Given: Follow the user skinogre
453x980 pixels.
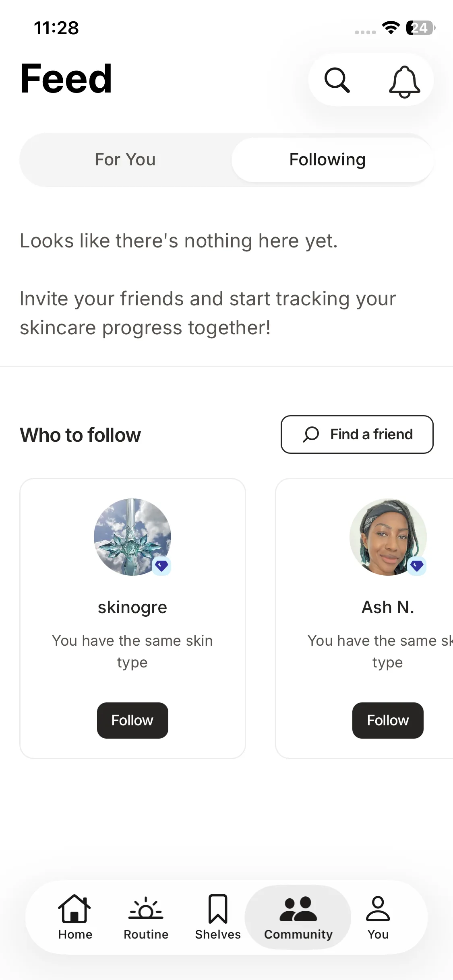Looking at the screenshot, I should pyautogui.click(x=132, y=720).
